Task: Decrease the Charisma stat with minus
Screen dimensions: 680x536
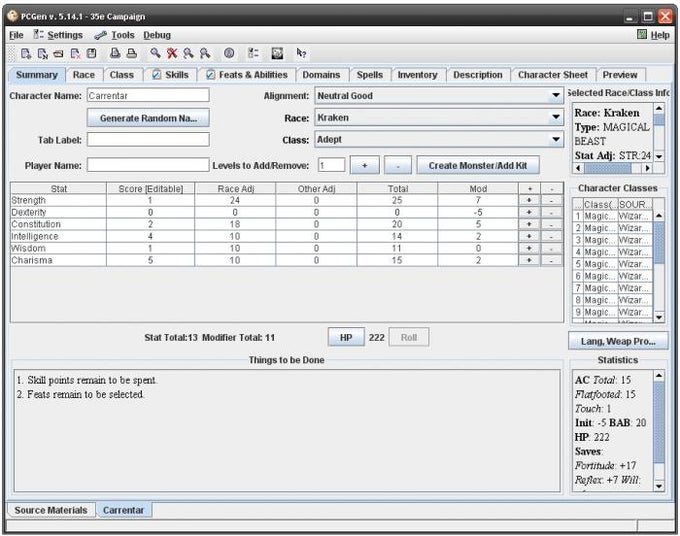Action: click(552, 260)
